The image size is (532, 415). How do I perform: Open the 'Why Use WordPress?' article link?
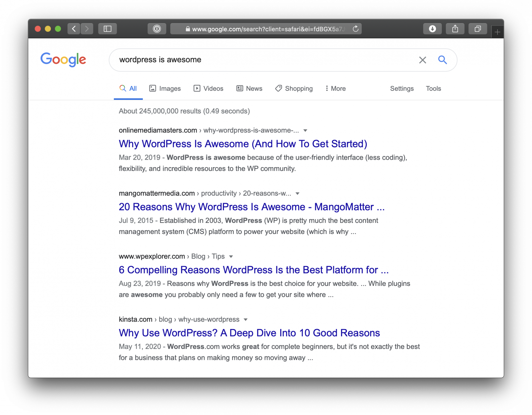[x=249, y=333]
